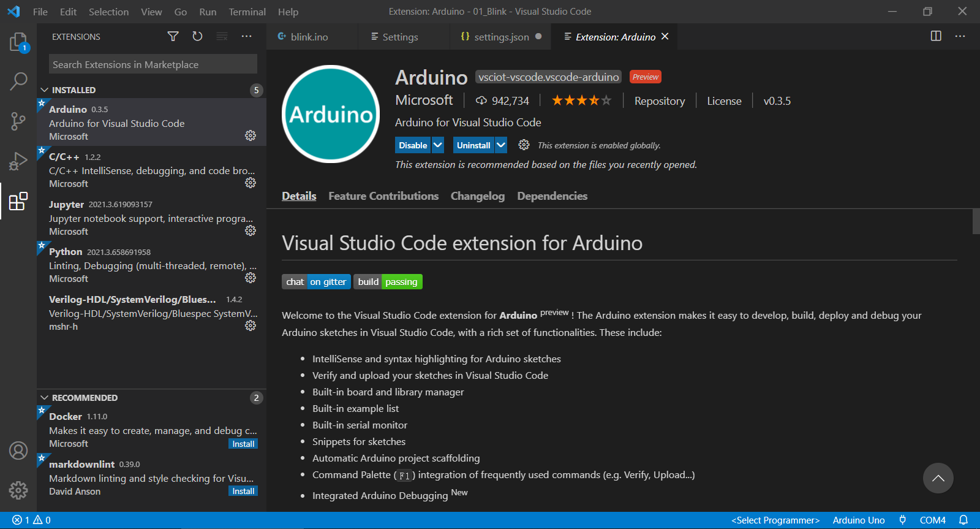This screenshot has width=980, height=529.
Task: Filter extensions with the funnel icon
Action: tap(173, 37)
